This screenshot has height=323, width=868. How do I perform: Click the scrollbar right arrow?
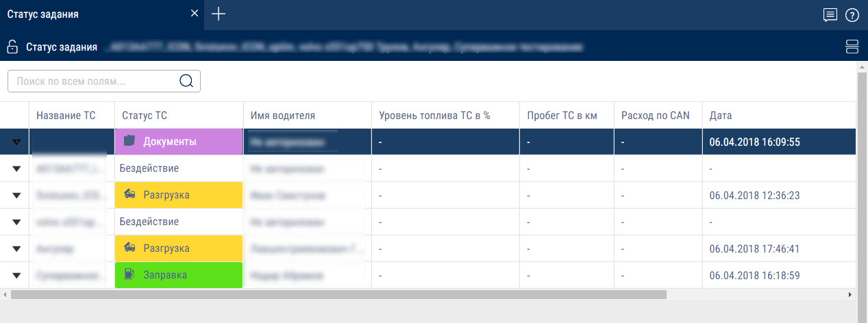click(850, 294)
